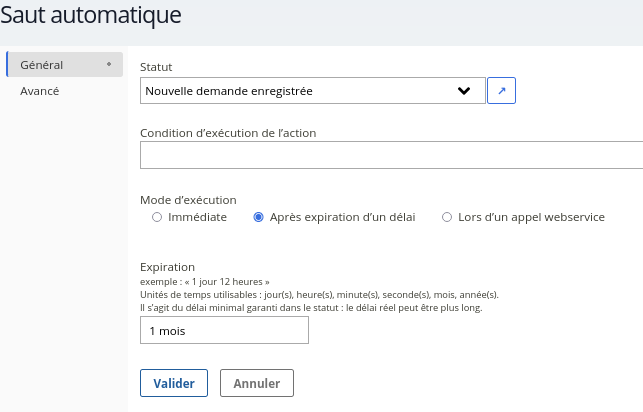Click the Valider button
This screenshot has height=412, width=643.
174,383
